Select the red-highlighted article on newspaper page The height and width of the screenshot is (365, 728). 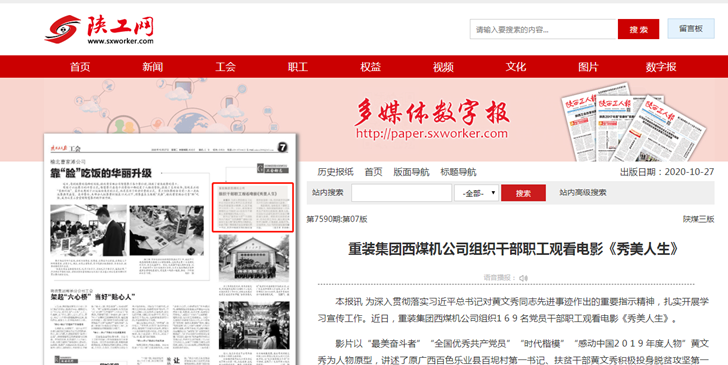pyautogui.click(x=253, y=207)
